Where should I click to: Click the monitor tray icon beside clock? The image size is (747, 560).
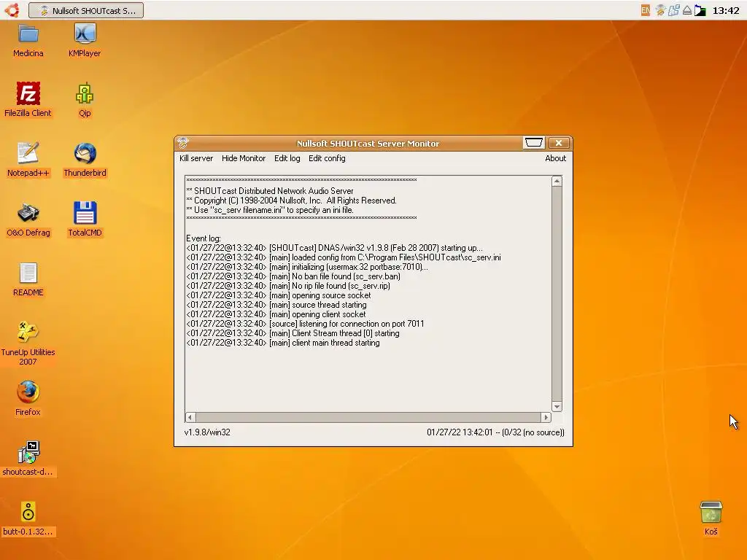[x=700, y=10]
